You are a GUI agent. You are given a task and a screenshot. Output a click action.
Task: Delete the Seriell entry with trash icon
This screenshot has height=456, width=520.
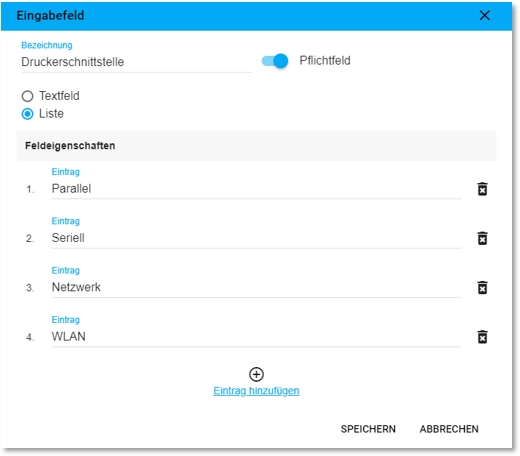pos(482,238)
